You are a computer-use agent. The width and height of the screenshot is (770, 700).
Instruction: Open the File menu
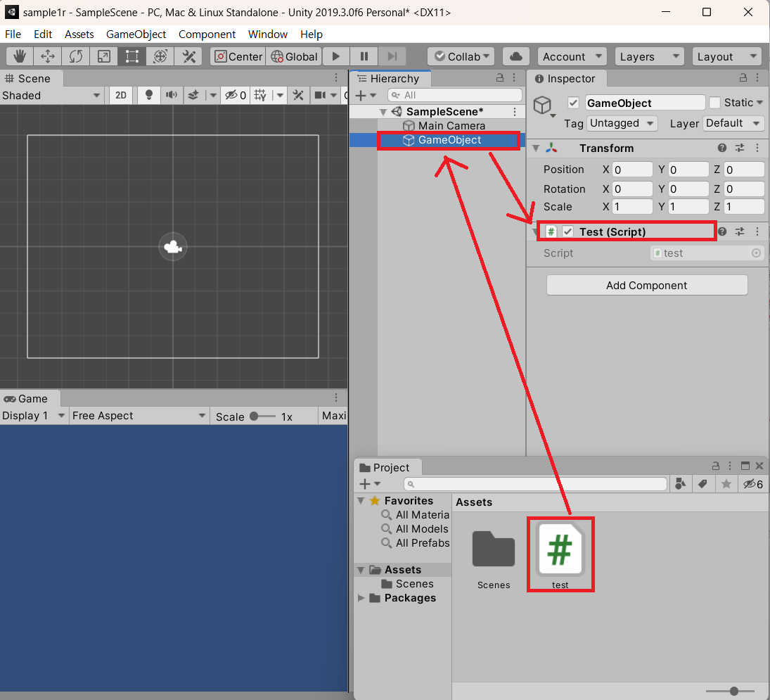pos(13,34)
